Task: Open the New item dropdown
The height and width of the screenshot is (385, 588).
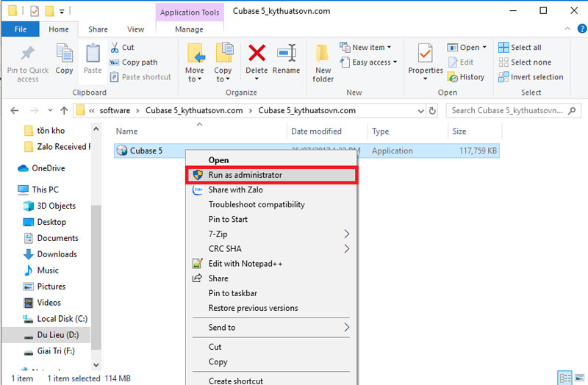Action: click(365, 47)
